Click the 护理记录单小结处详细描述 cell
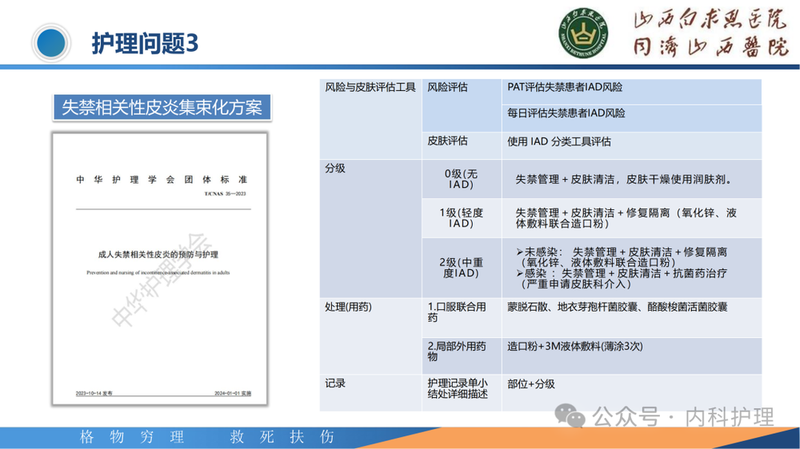800x449 pixels. [462, 393]
